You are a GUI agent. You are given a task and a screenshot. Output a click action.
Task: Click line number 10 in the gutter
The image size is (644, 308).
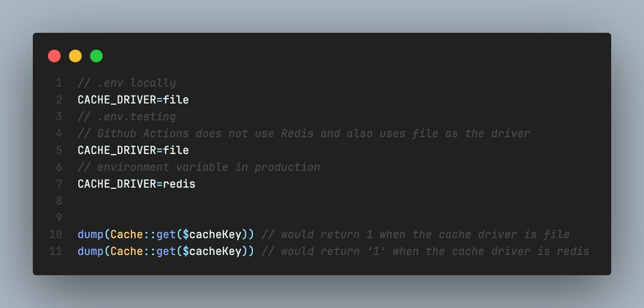click(x=55, y=234)
